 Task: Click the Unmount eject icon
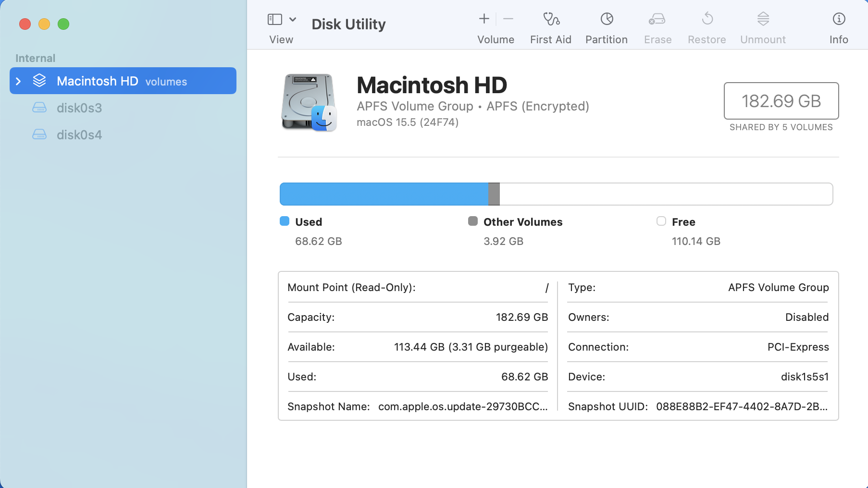point(763,19)
